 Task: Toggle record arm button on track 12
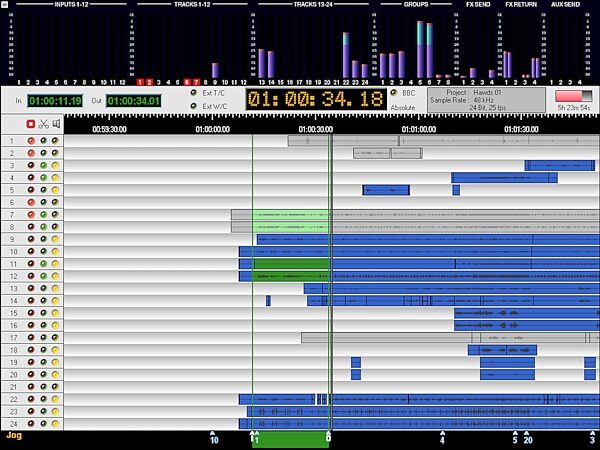[31, 276]
